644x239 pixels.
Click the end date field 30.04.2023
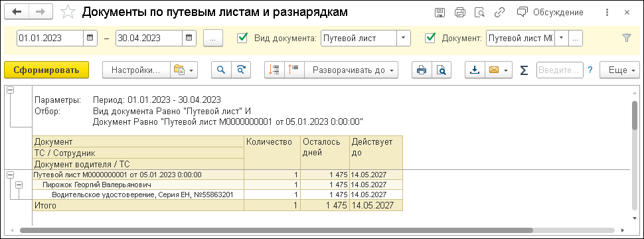[149, 38]
